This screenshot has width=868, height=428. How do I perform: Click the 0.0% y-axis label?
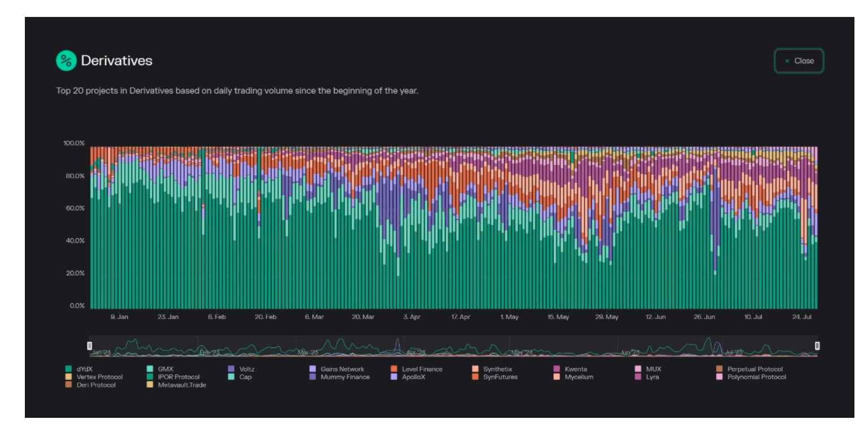pos(77,306)
